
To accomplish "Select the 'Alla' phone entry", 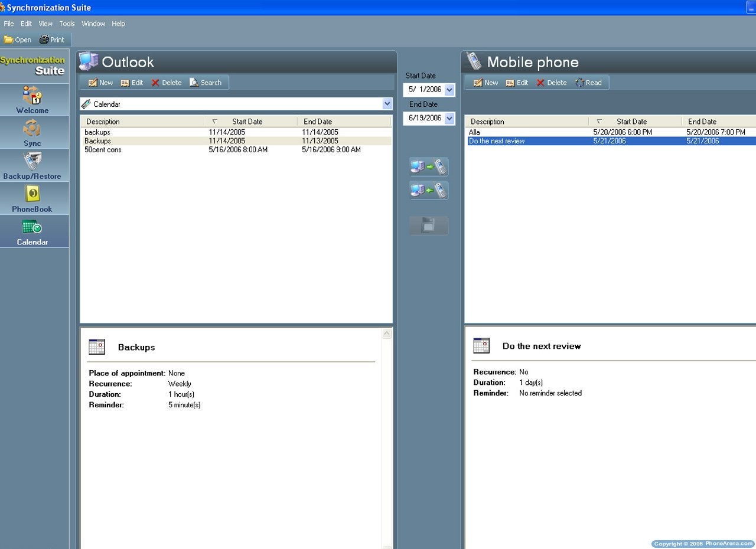I will [611, 132].
